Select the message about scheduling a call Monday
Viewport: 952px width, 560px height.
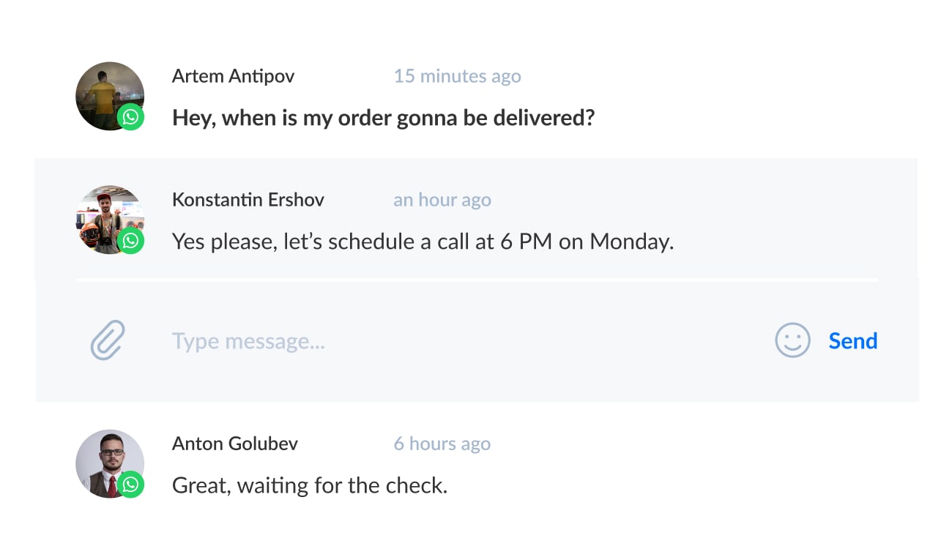pos(423,242)
